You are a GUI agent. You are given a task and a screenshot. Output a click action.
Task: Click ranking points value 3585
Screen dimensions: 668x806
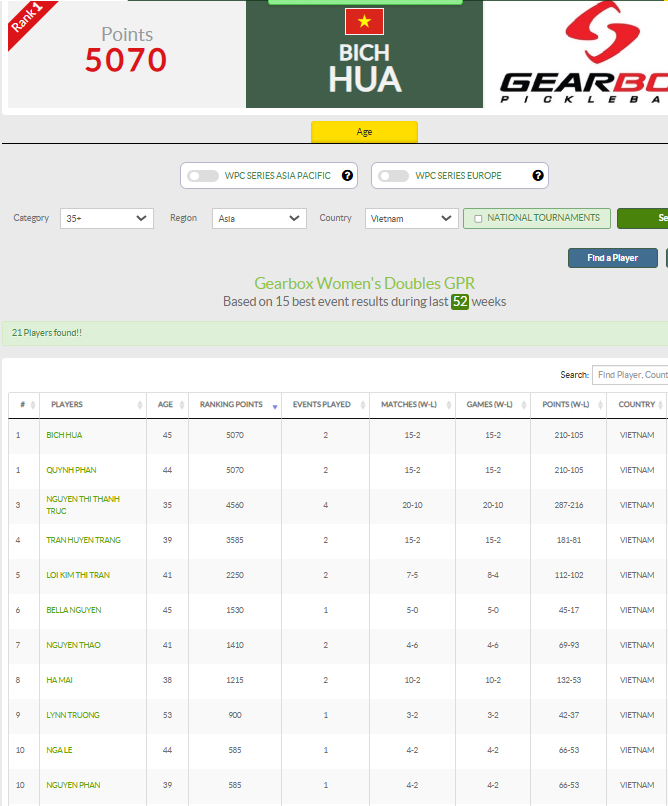coord(235,540)
